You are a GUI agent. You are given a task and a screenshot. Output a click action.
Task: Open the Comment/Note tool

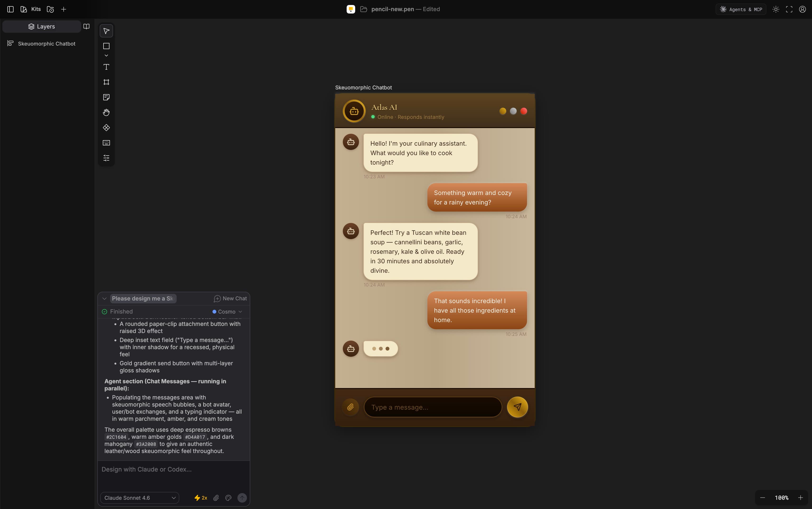coord(106,97)
